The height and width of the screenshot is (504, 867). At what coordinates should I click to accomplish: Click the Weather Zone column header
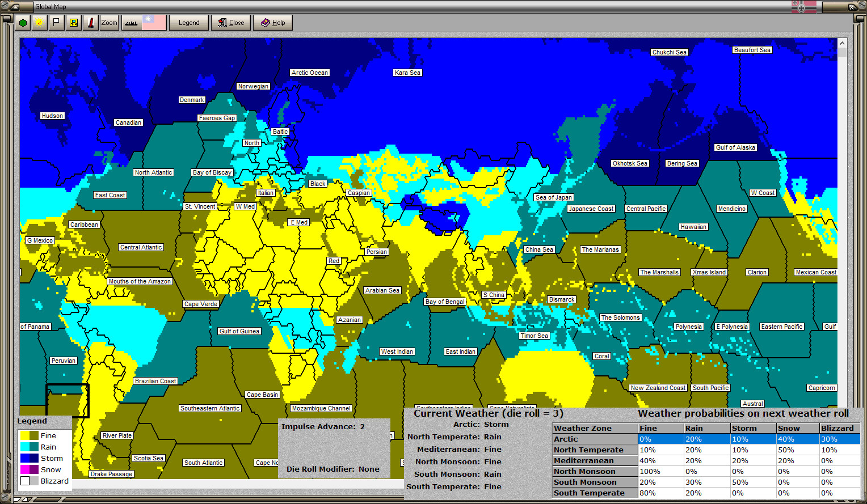[x=595, y=429]
